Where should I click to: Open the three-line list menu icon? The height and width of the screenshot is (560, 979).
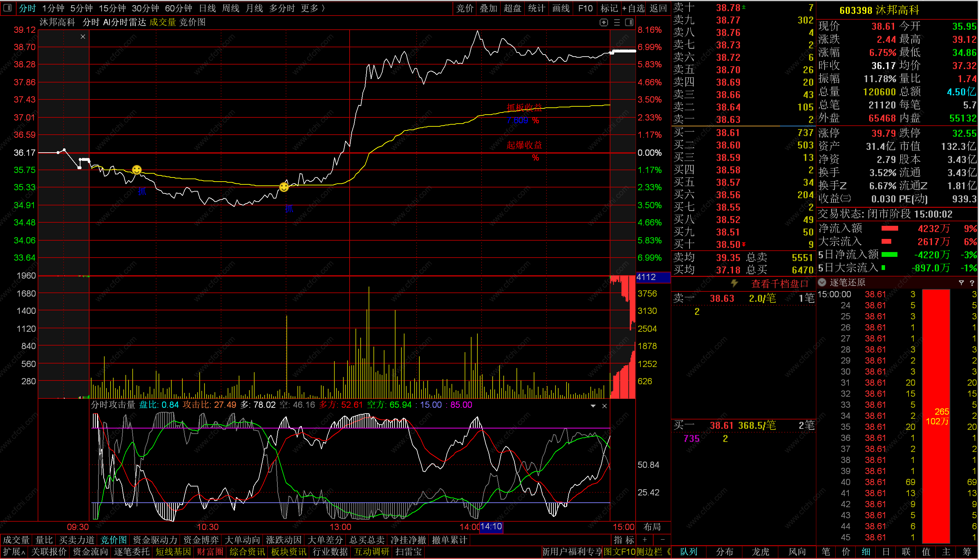[617, 22]
